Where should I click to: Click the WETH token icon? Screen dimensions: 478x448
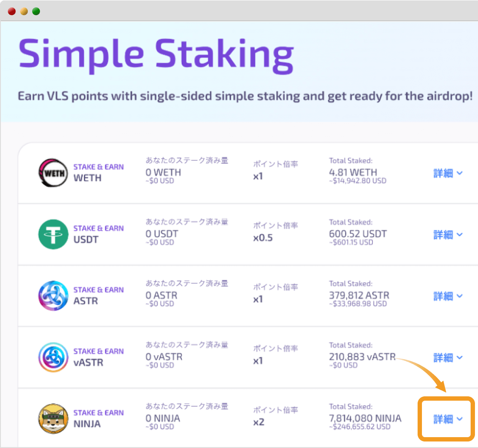tap(53, 173)
